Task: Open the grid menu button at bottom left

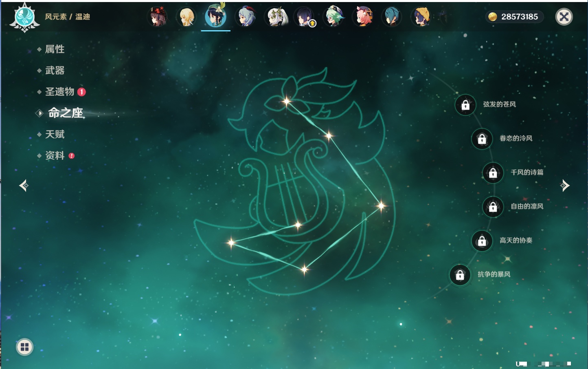Action: (24, 347)
